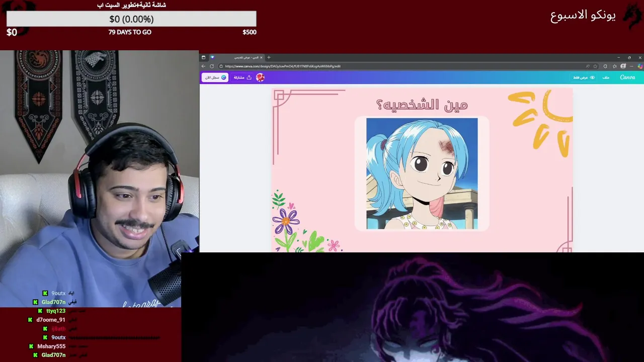Viewport: 644px width, 362px height.
Task: Click the read-aloud icon in address bar
Action: pos(588,66)
